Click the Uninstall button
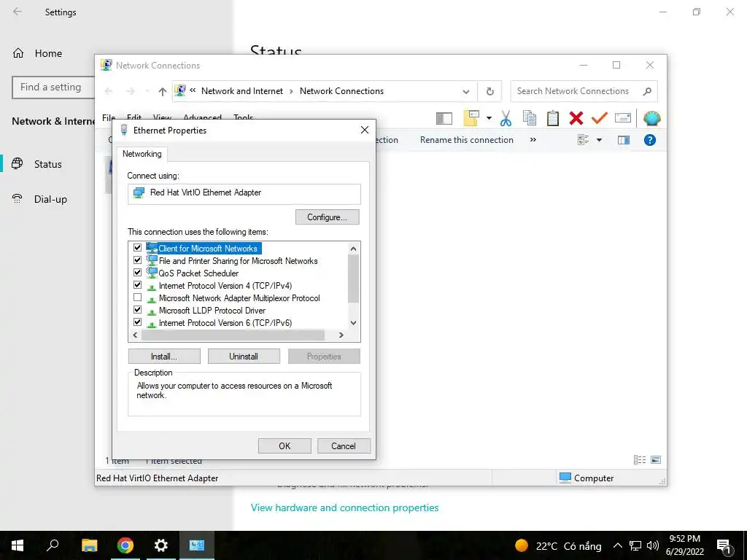The width and height of the screenshot is (747, 560). [244, 357]
